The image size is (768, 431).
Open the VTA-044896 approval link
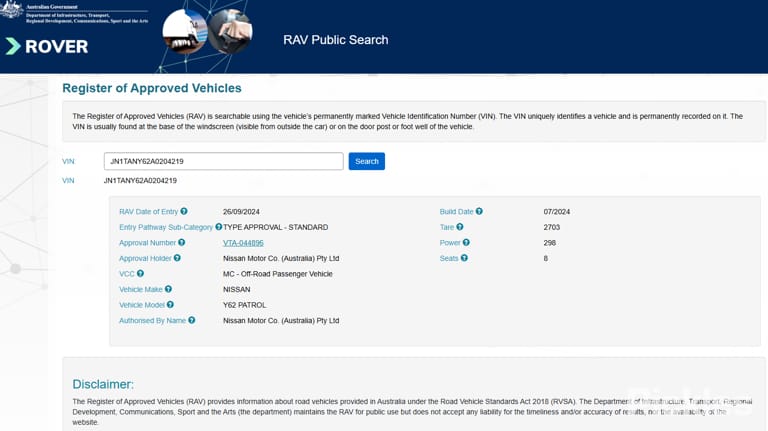(x=243, y=243)
